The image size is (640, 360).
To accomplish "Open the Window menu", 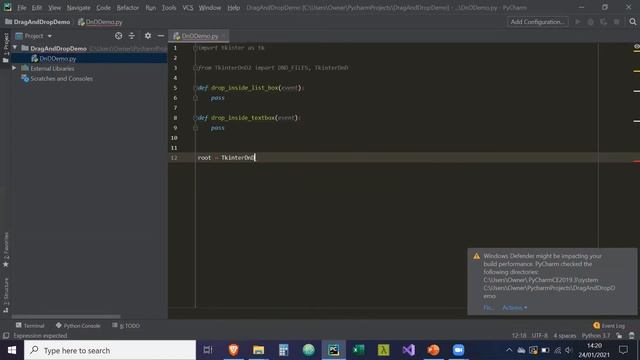I will [x=210, y=8].
